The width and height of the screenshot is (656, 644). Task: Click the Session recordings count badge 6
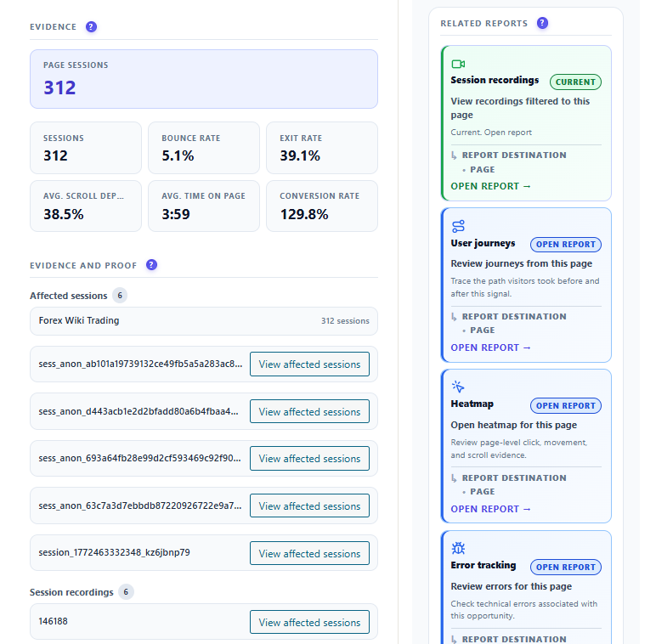pos(126,591)
